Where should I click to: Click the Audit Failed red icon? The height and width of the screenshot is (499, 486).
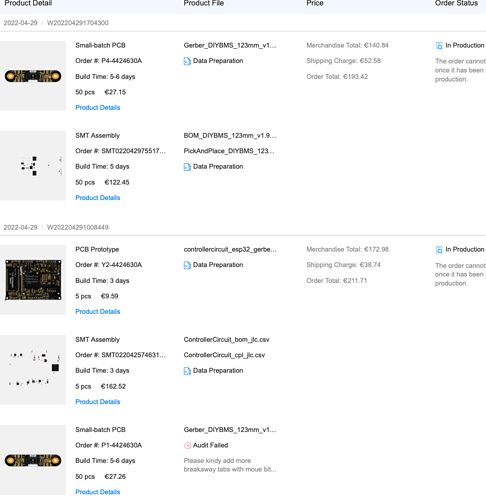click(187, 445)
